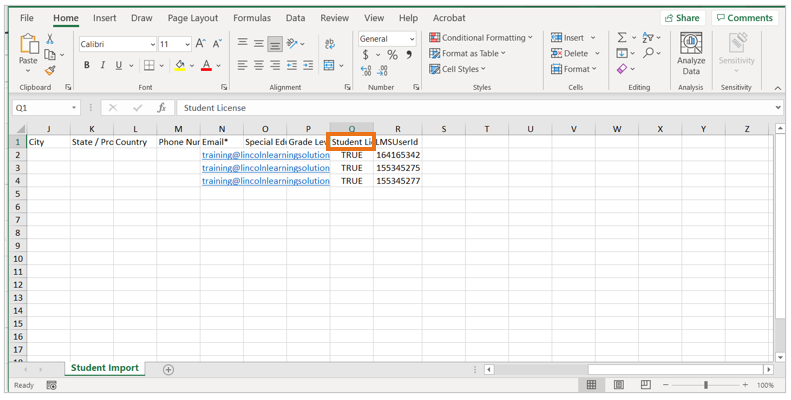Toggle Wrap Text
Screen dimensions: 791x400
[330, 43]
